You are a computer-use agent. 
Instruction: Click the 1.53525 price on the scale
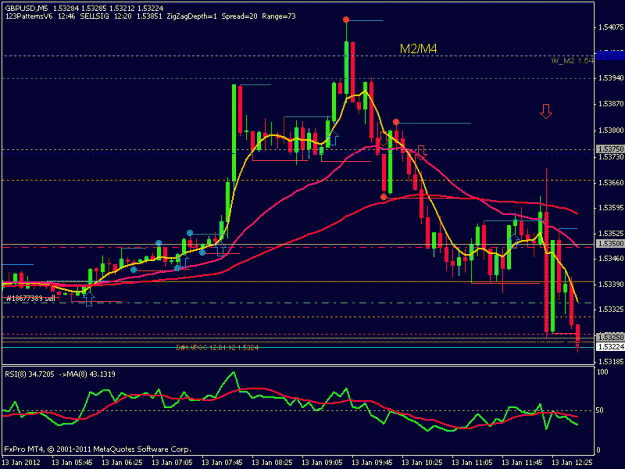tap(611, 233)
